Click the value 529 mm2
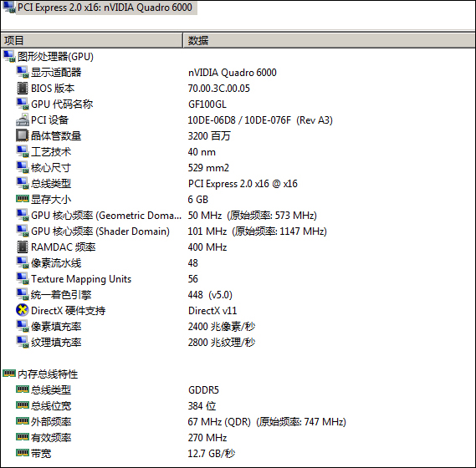The height and width of the screenshot is (468, 476). coord(208,167)
